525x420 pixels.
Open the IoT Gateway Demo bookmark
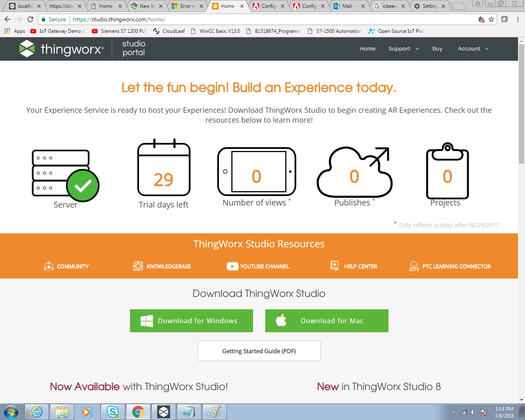click(58, 31)
